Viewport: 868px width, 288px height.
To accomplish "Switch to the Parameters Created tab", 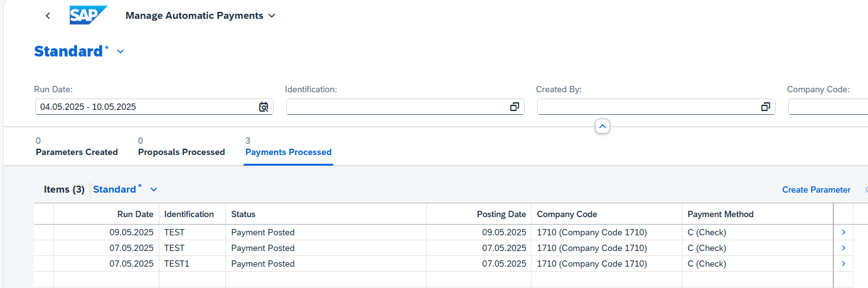I will pyautogui.click(x=77, y=147).
